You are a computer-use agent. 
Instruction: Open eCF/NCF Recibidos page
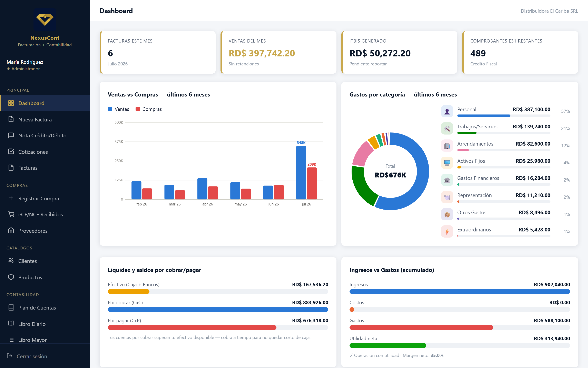(45, 214)
